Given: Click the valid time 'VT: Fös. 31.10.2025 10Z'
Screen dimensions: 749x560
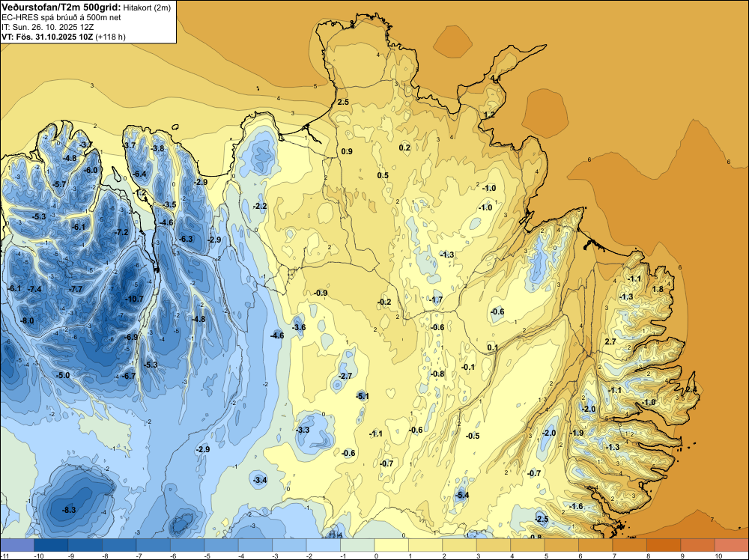Looking at the screenshot, I should (47, 37).
